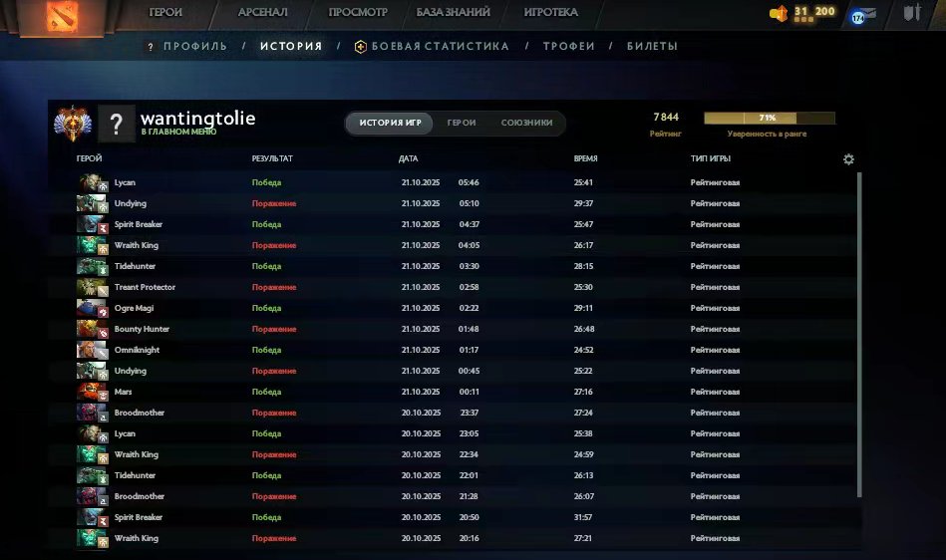Open the База знаний top menu
The height and width of the screenshot is (560, 946).
click(455, 13)
